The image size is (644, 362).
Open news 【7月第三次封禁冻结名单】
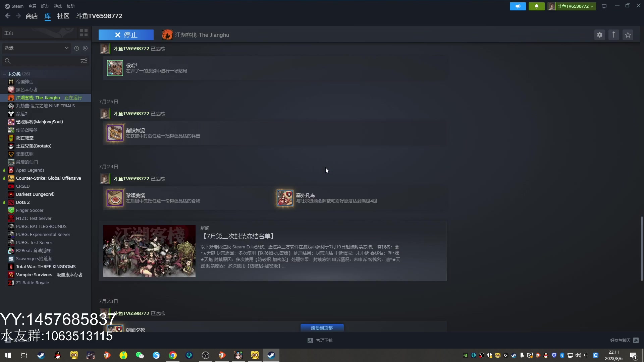pos(238,236)
